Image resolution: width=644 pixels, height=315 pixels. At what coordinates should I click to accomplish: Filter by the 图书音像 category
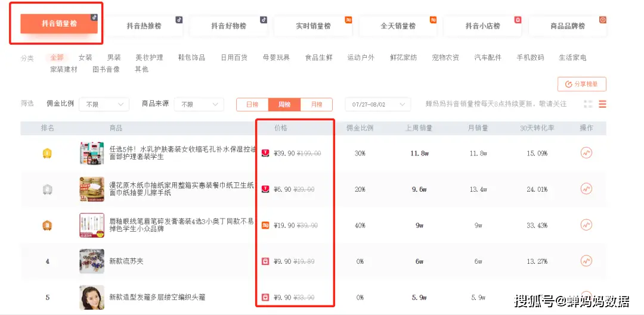[x=106, y=69]
